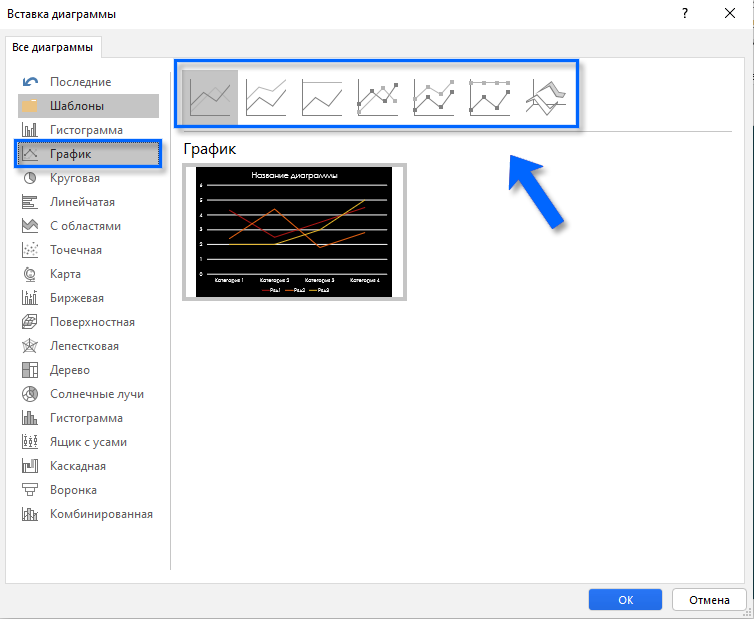754x619 pixels.
Task: Pick the 100% stacked line chart subtype
Action: (x=322, y=97)
